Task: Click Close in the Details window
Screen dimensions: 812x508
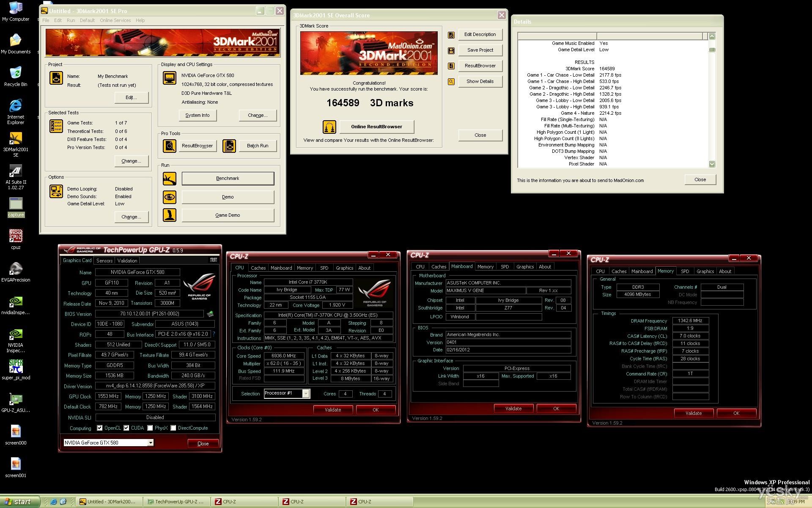Action: pos(700,179)
